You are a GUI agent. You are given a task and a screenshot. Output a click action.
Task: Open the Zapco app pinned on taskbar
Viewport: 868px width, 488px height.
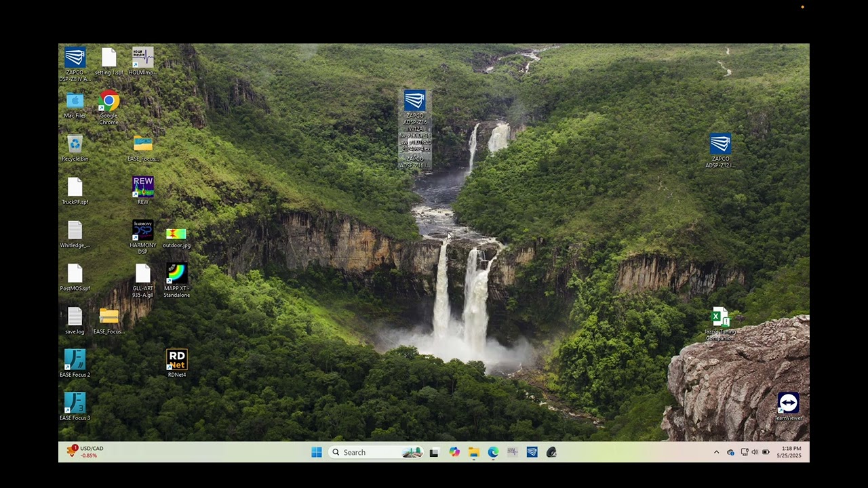[532, 452]
